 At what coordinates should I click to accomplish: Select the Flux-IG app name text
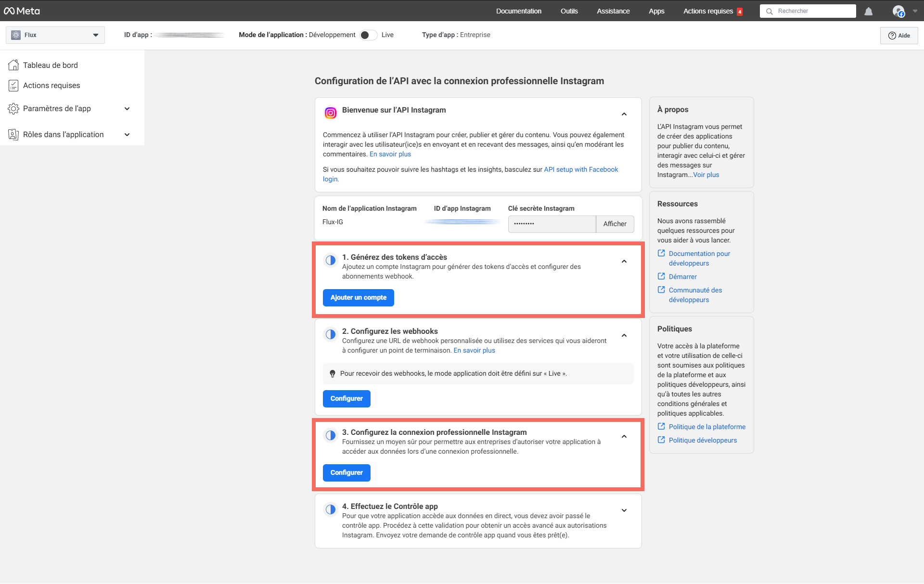pos(333,222)
